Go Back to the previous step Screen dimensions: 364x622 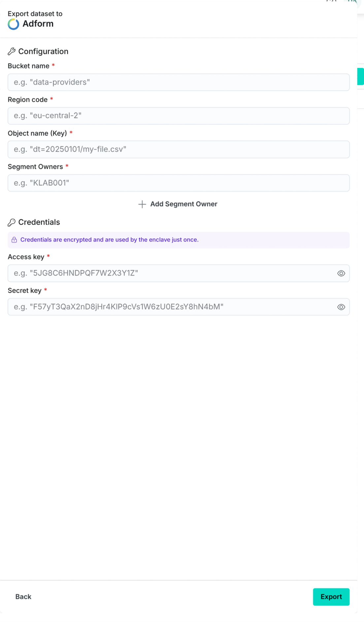pyautogui.click(x=23, y=597)
